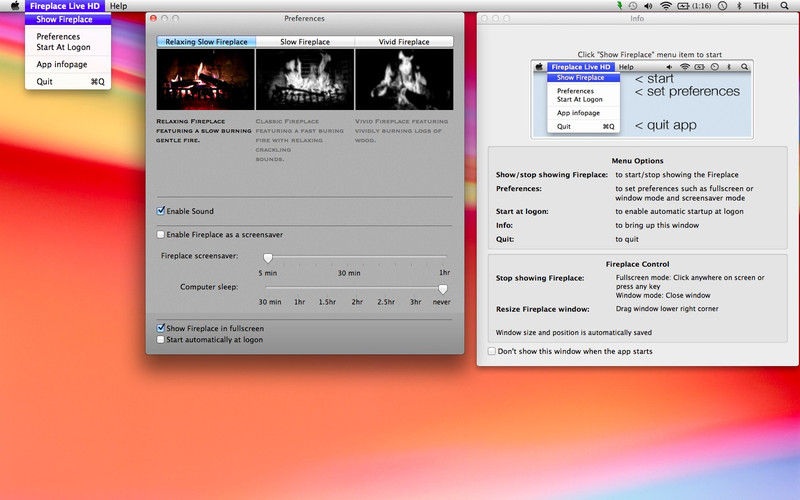The width and height of the screenshot is (800, 500).
Task: Open the Tibi user menu
Action: 761,6
